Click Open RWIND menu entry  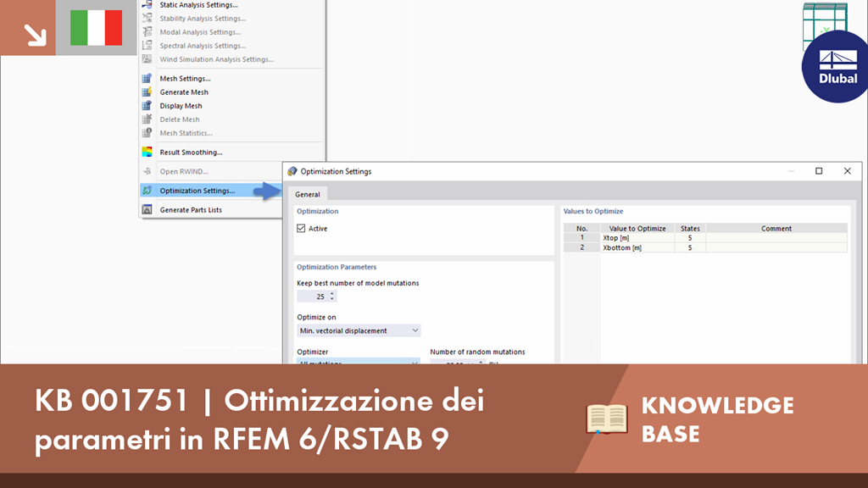point(184,171)
